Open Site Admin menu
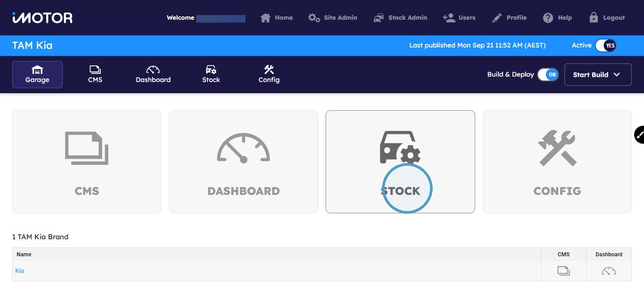 [333, 18]
